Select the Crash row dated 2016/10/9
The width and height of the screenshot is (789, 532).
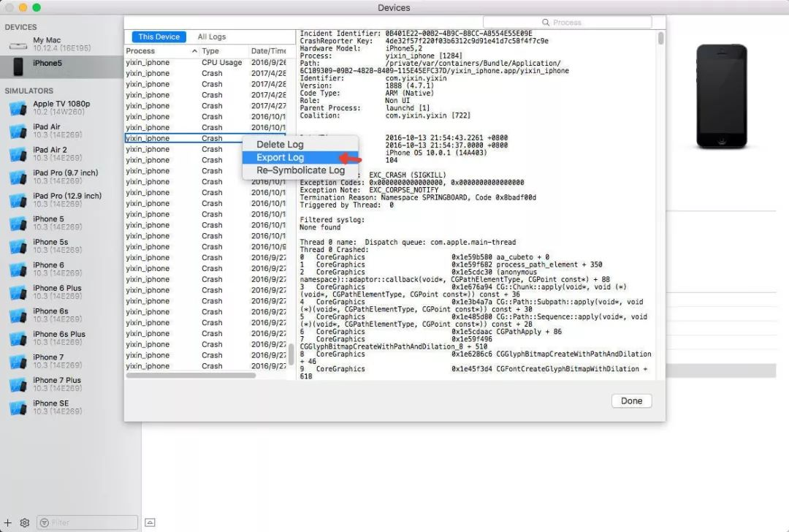[x=205, y=246]
